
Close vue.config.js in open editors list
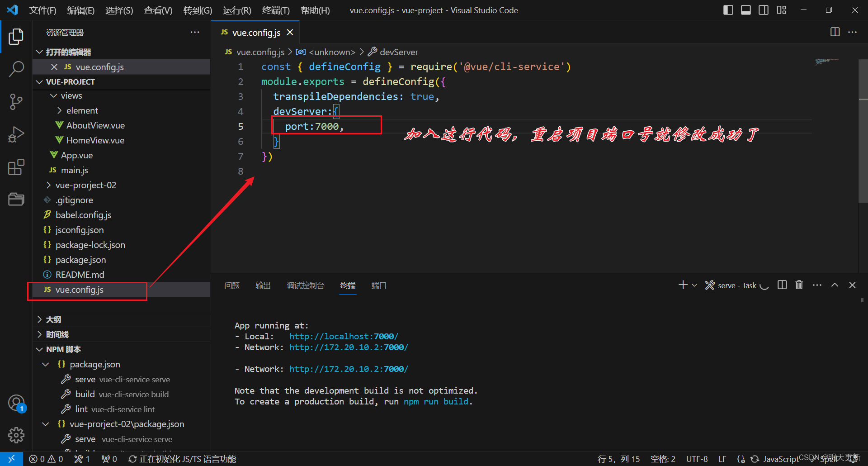54,67
